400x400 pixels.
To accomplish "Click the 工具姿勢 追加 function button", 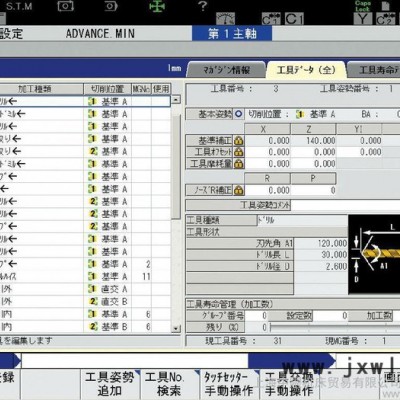I will click(110, 384).
